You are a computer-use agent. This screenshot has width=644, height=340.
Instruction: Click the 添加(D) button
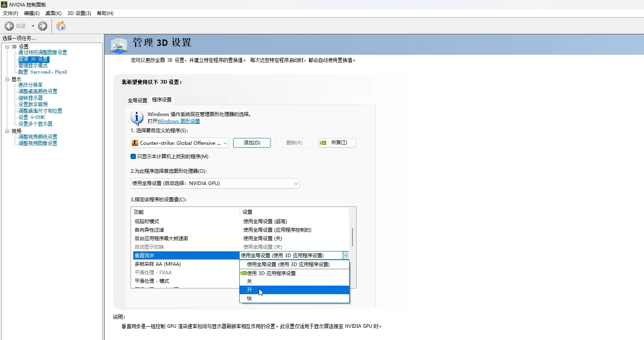[252, 143]
